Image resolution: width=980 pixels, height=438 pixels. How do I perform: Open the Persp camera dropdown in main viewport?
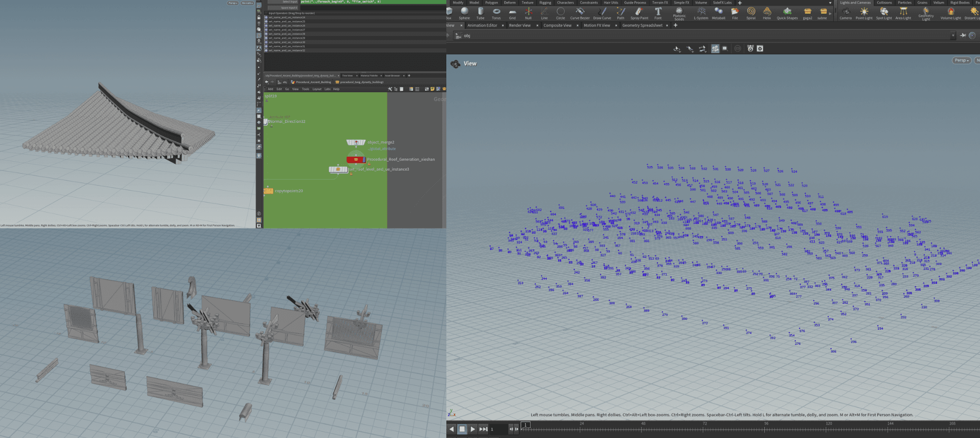962,60
